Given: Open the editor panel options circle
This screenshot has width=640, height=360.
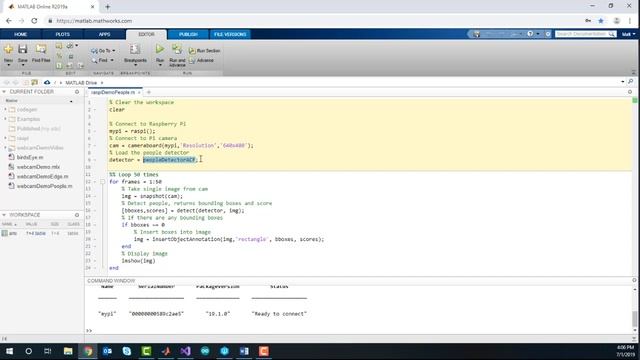Looking at the screenshot, I should 630,92.
